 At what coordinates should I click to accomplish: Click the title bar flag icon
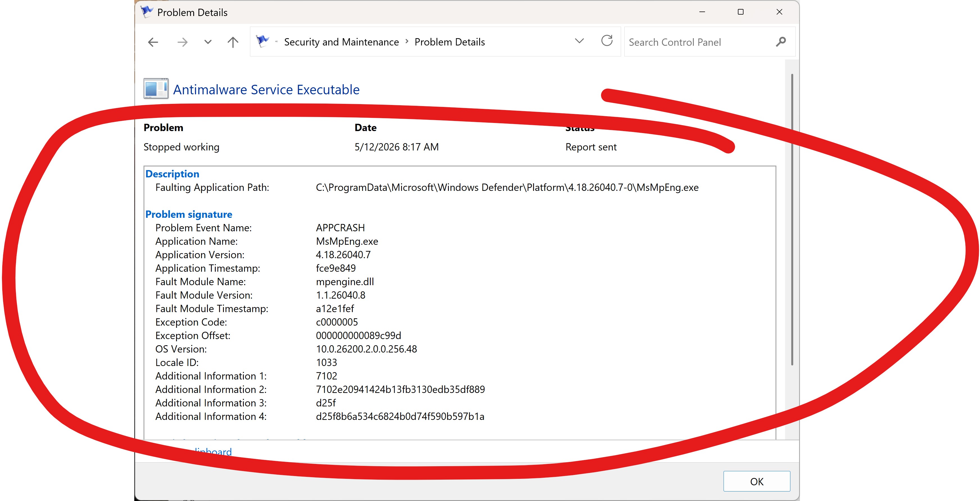tap(146, 12)
